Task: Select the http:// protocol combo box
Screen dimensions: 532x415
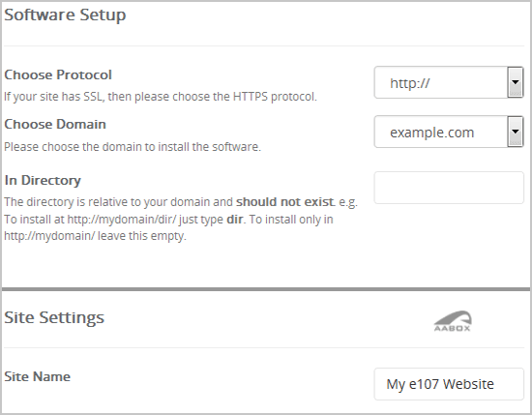Action: (x=449, y=82)
